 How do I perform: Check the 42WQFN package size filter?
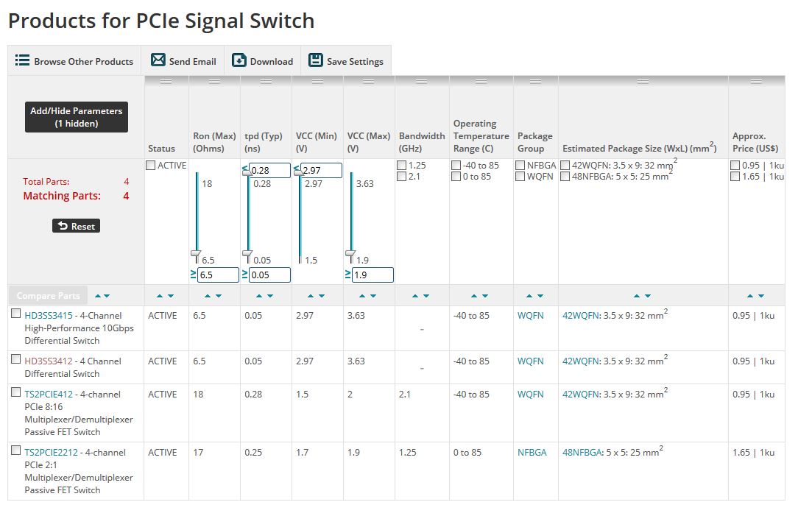[565, 166]
